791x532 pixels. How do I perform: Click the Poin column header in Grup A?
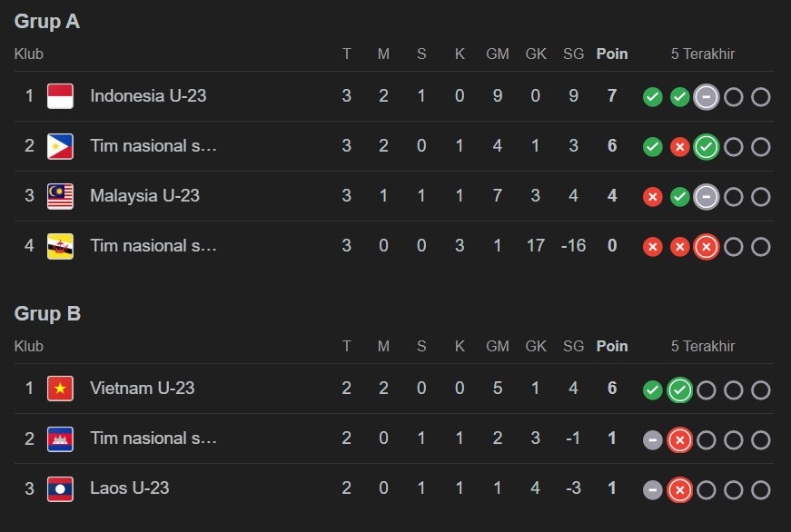pyautogui.click(x=611, y=54)
